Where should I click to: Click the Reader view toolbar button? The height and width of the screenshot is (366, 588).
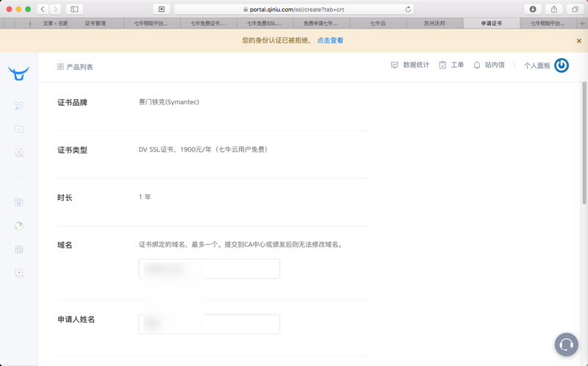click(162, 9)
